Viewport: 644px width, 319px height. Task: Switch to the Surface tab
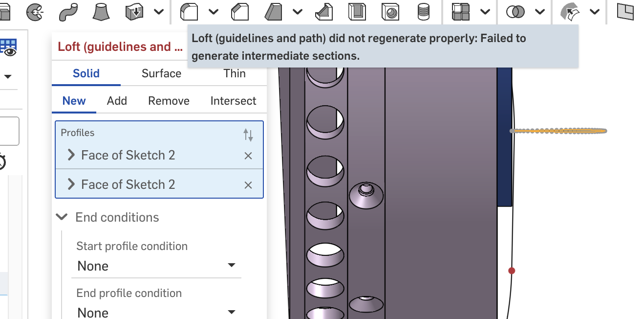(161, 73)
